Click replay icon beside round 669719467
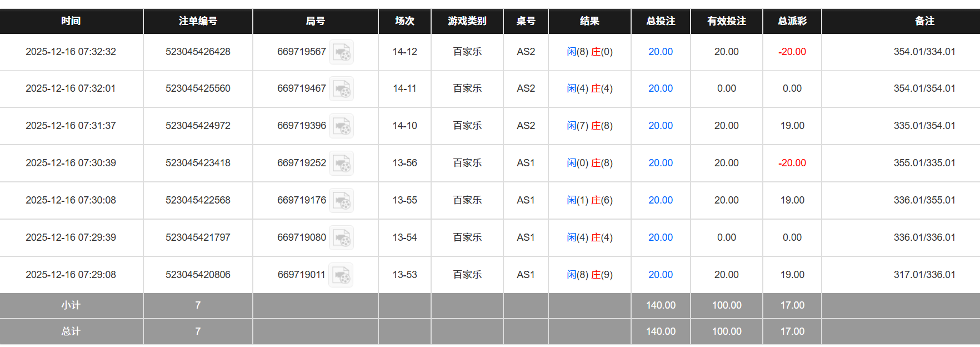Screen dimensions: 980x347 tap(341, 89)
